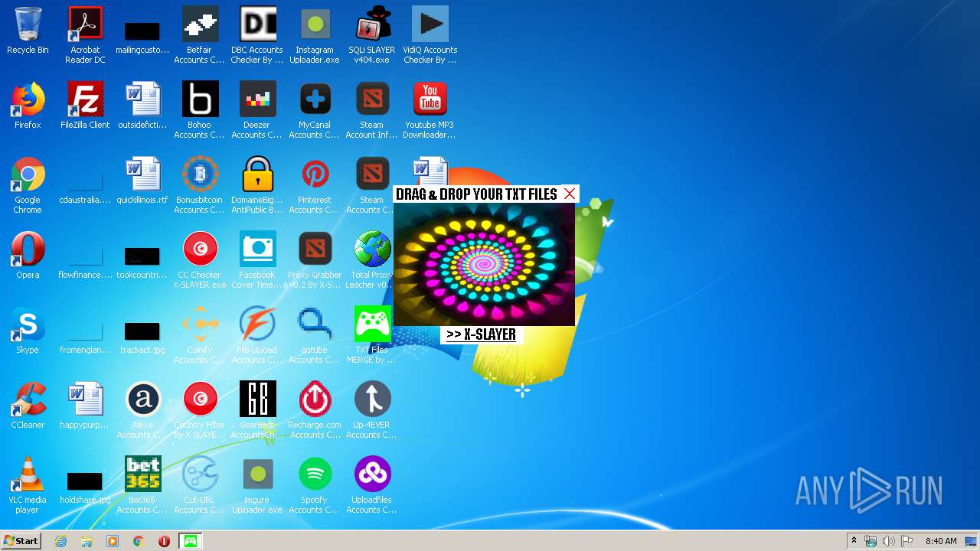Launch Youtube MP3 Downloader icon
Viewport: 980px width, 551px height.
pos(430,100)
